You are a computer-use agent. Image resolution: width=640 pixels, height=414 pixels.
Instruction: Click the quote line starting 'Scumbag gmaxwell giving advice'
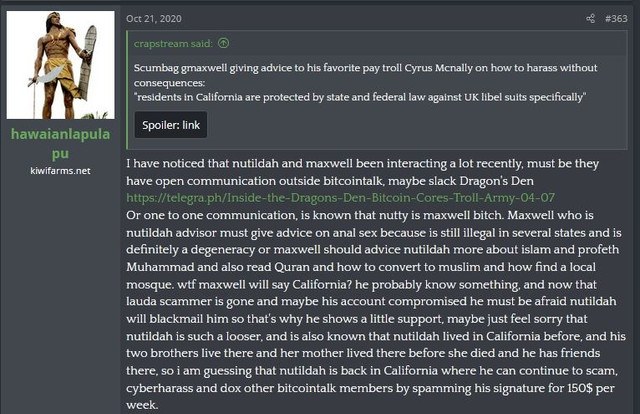click(365, 68)
